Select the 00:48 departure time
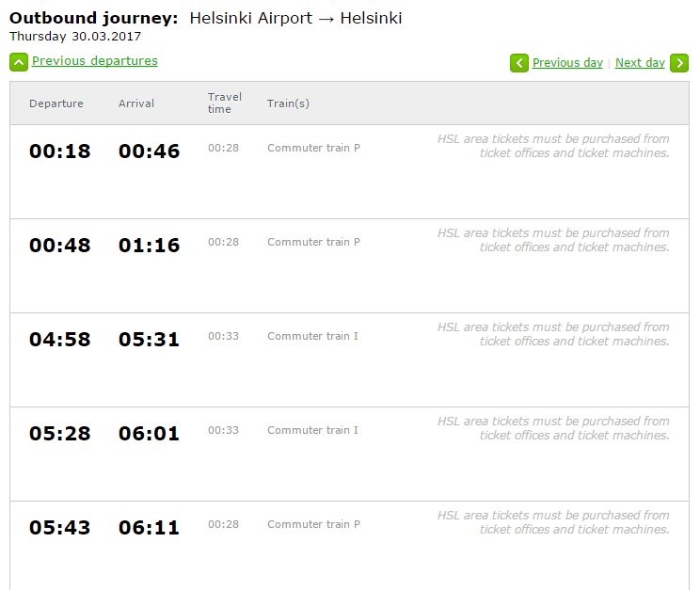This screenshot has width=700, height=590. 60,246
